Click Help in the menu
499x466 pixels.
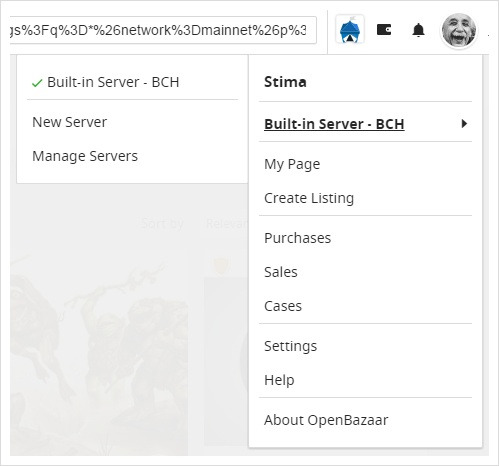[279, 380]
